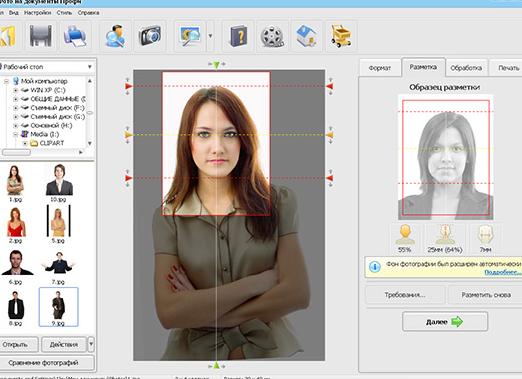Click the shopping cart order icon
This screenshot has height=379, width=522.
(x=341, y=35)
